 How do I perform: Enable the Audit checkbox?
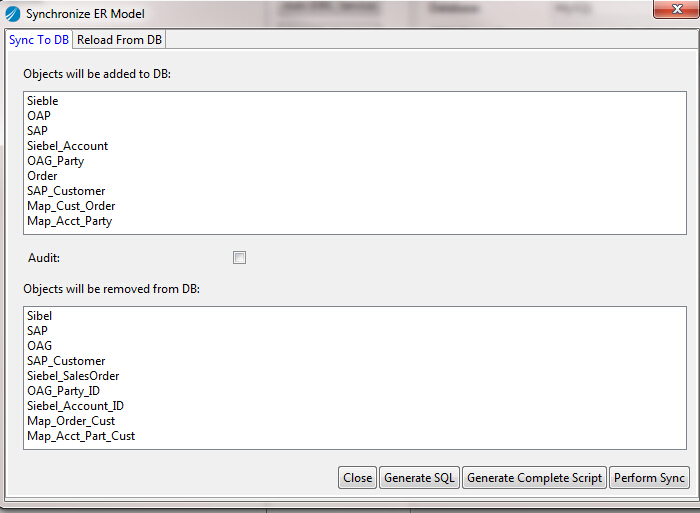pos(239,258)
